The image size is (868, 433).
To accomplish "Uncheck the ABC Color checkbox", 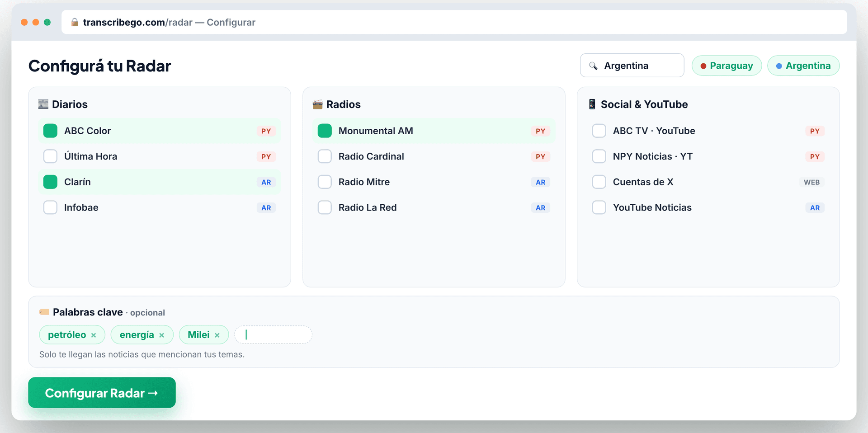I will pos(50,131).
